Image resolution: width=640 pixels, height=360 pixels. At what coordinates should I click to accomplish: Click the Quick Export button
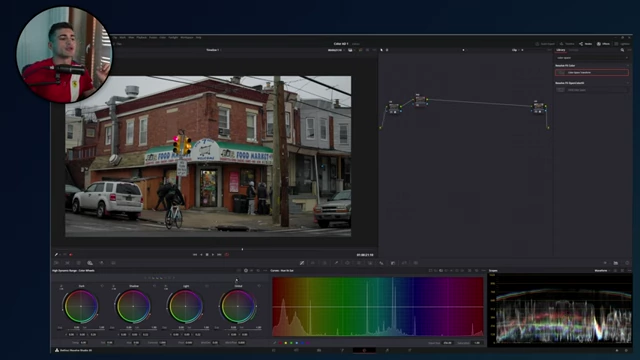click(545, 44)
